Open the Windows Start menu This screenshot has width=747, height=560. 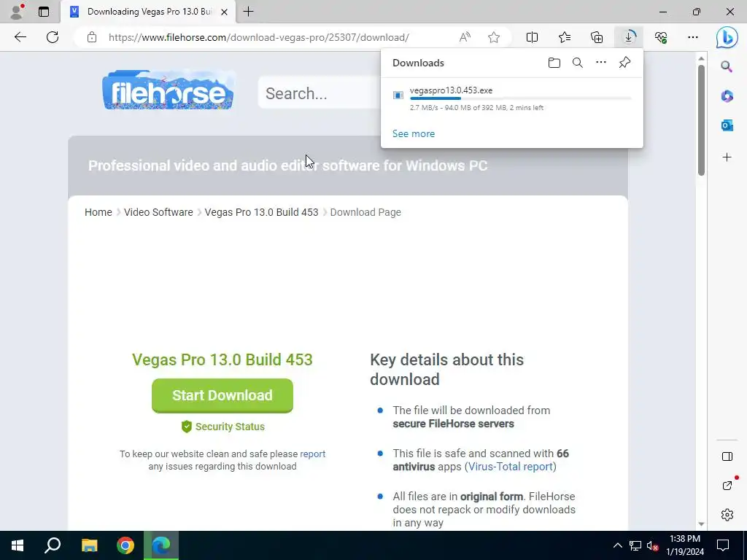[18, 545]
